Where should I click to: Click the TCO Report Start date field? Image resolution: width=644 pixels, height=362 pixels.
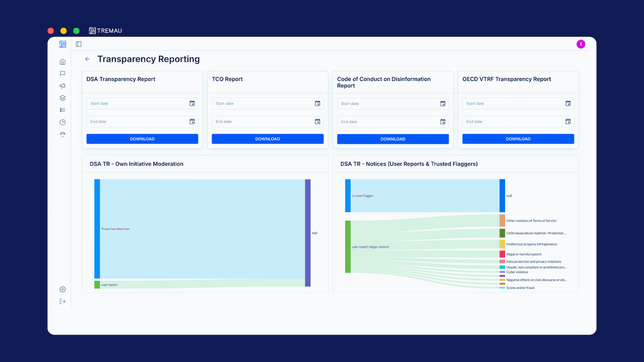pos(261,104)
